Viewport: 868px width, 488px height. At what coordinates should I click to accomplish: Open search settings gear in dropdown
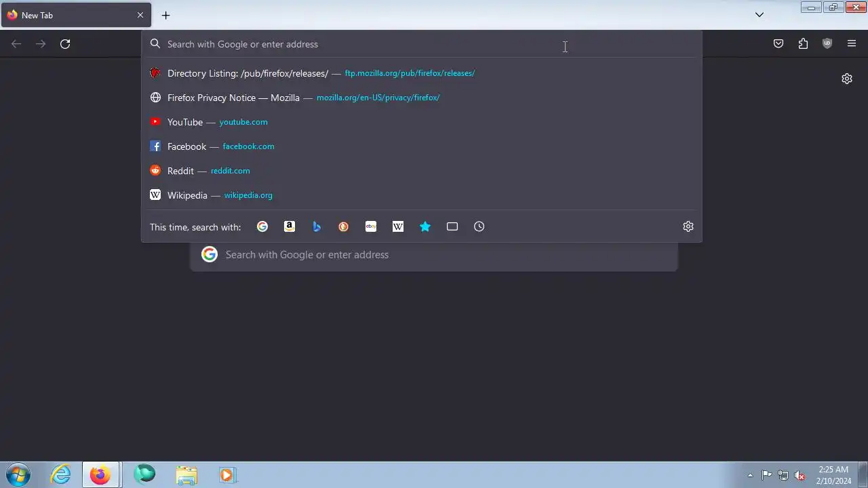tap(688, 226)
